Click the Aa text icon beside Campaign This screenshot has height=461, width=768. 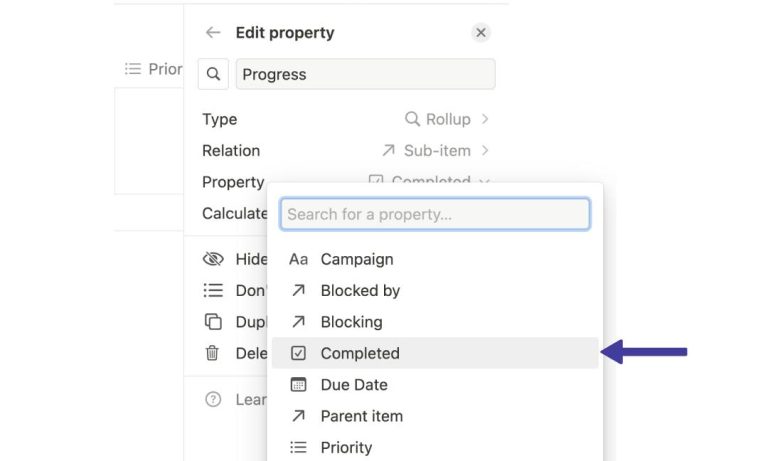298,259
